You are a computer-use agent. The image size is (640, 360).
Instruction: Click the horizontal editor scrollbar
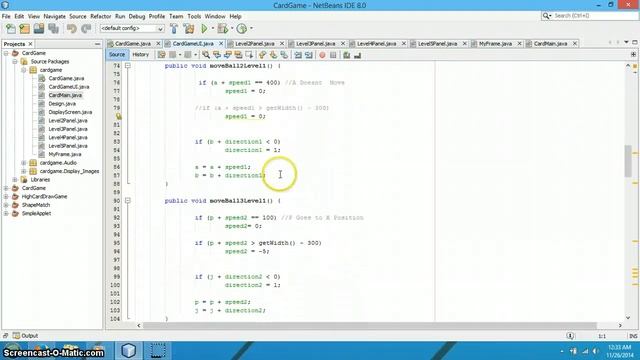[x=370, y=326]
